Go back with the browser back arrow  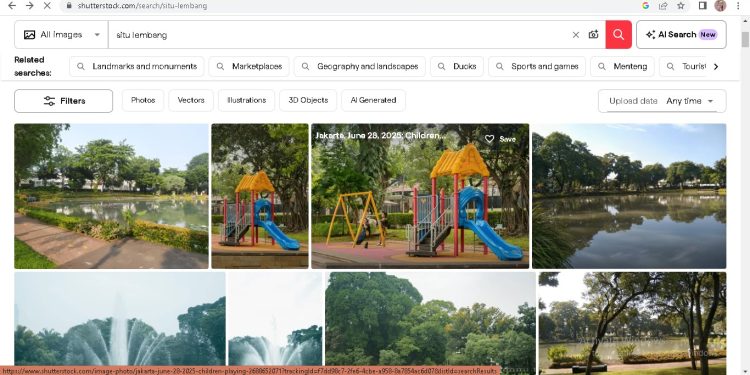pos(12,6)
